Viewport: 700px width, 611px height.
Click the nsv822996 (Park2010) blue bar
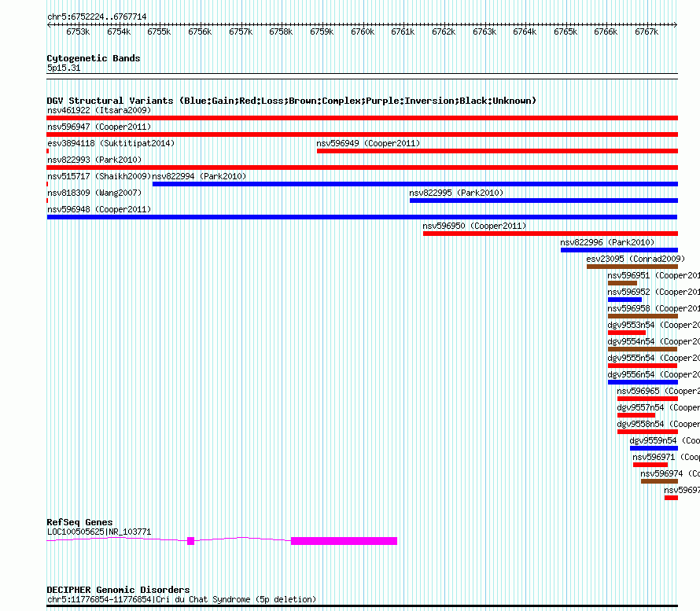(x=619, y=250)
